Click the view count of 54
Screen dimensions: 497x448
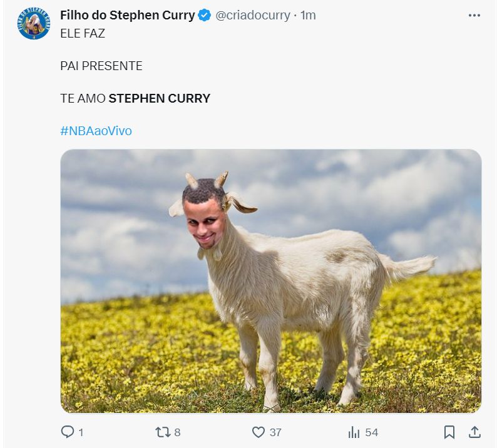372,432
